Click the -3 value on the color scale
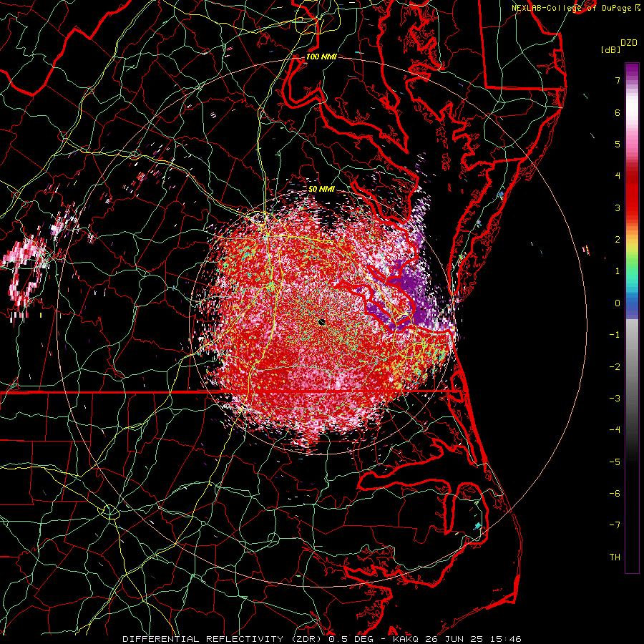 (615, 399)
